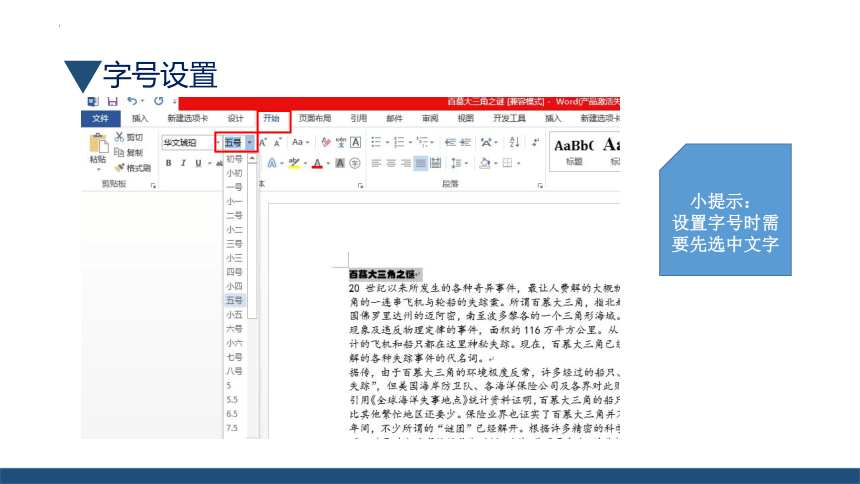
Task: Switch to the 页面布局 (Page Layout) tab
Action: click(x=315, y=119)
